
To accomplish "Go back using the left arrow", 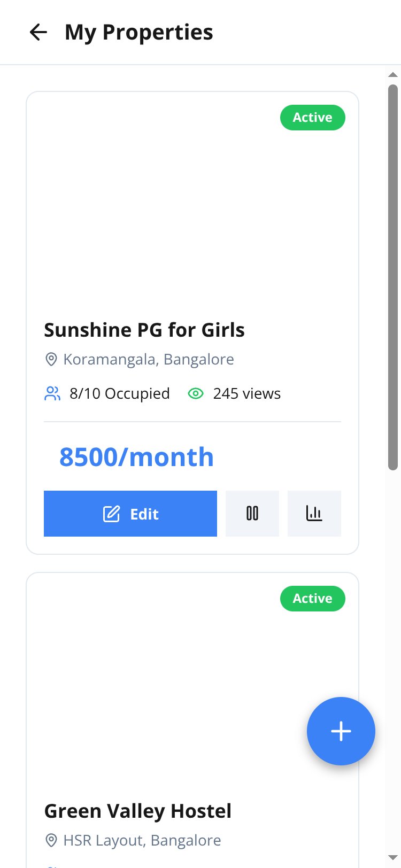I will 38,32.
